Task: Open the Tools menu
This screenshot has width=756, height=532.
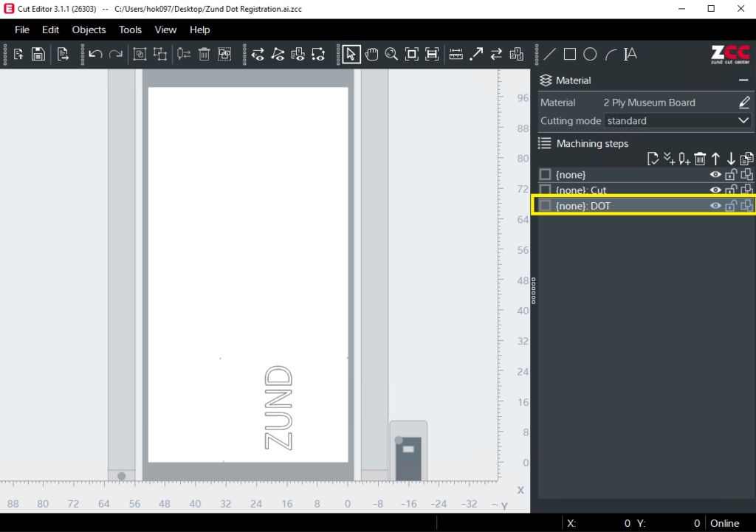Action: coord(130,30)
